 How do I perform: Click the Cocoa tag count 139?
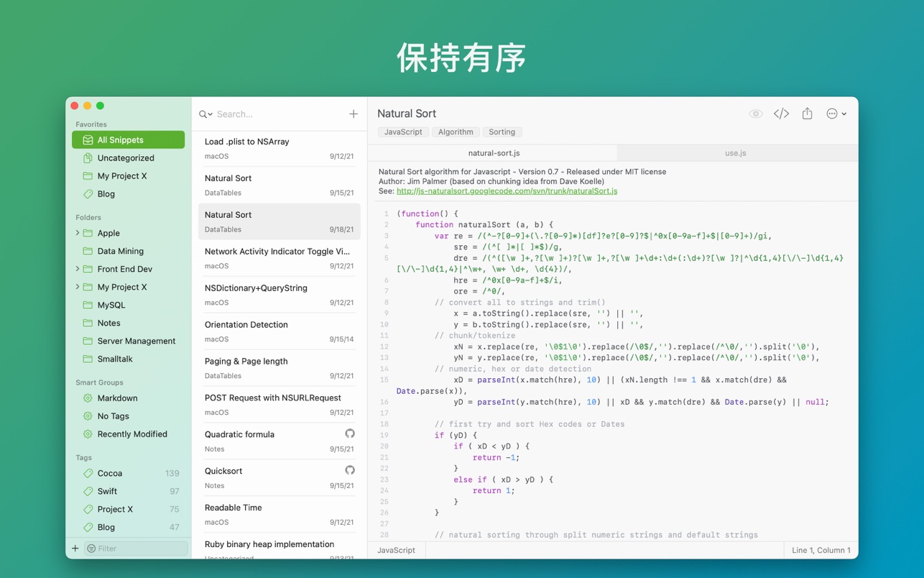172,473
